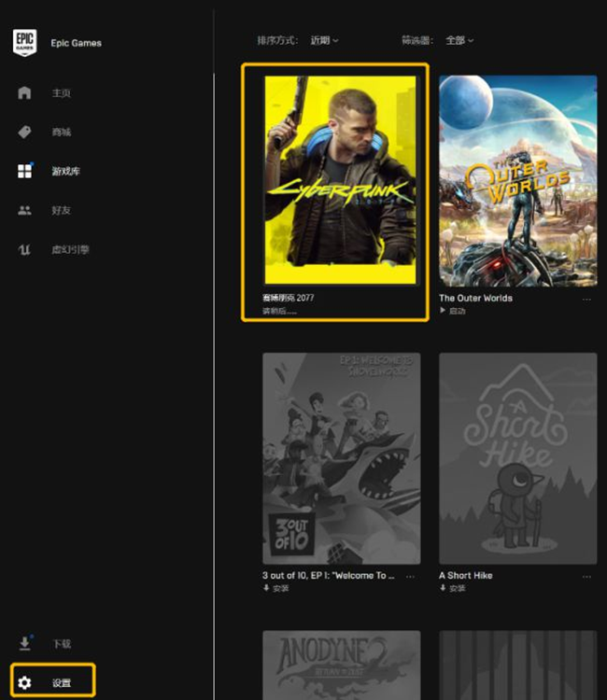Select the 游戏库 library grid icon

[24, 171]
